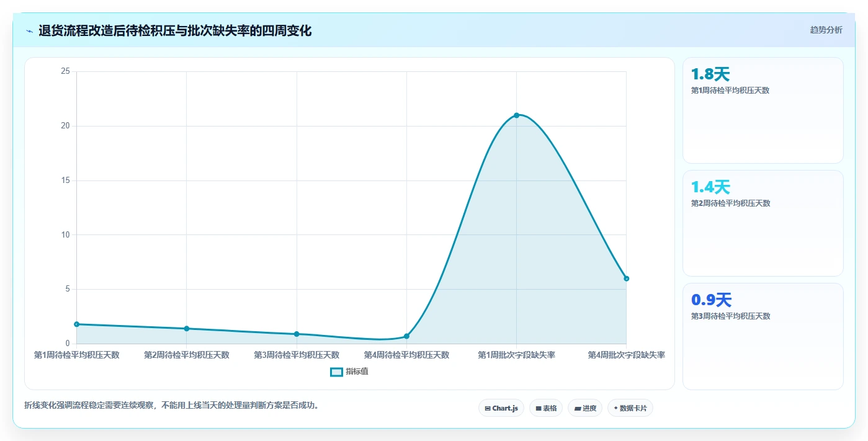Click the peak point for 第1周批次字段缺失率

coord(516,115)
